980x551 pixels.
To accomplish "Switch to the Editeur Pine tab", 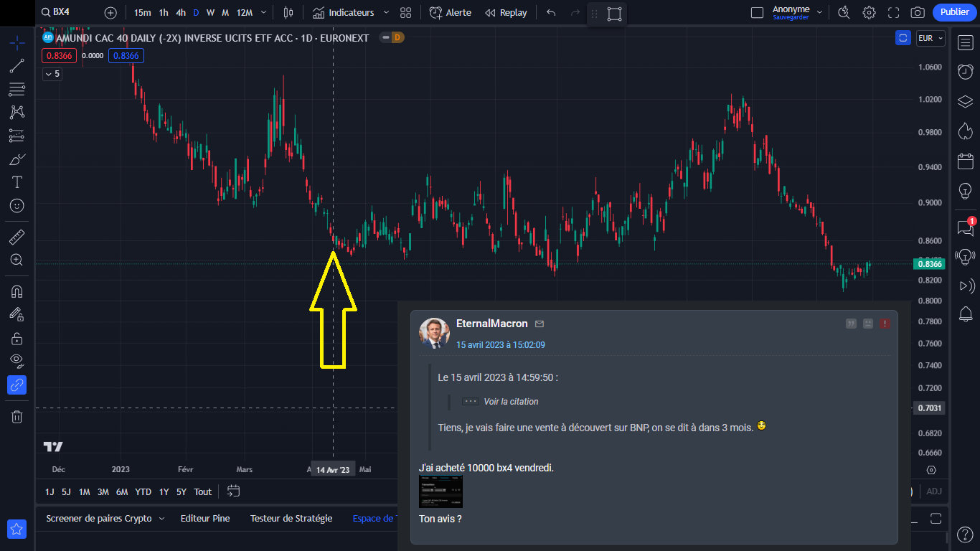I will 205,518.
